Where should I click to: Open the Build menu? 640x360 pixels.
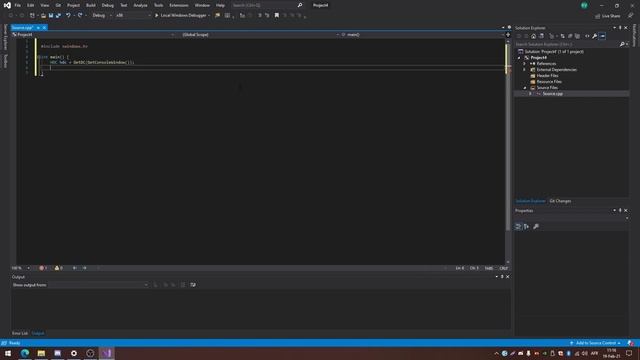coord(91,5)
